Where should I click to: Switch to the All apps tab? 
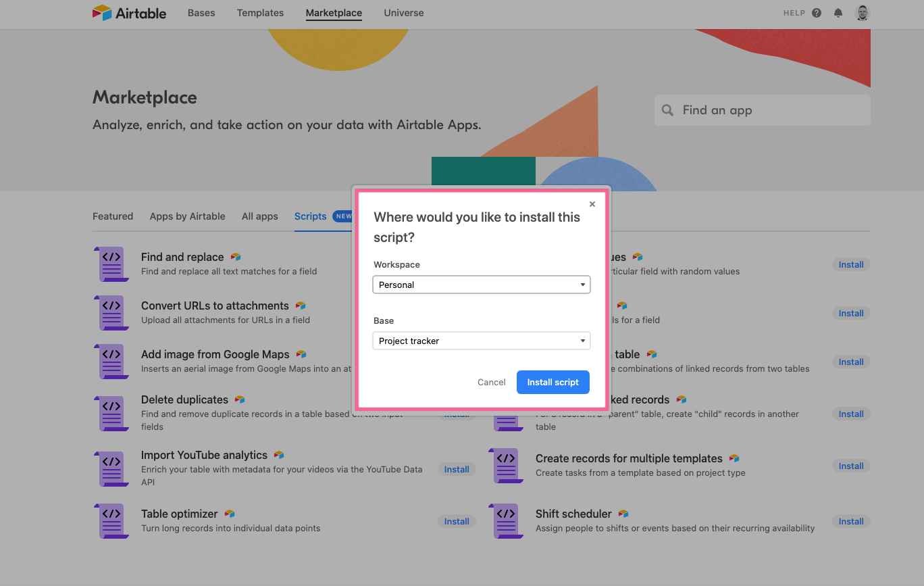pos(260,216)
